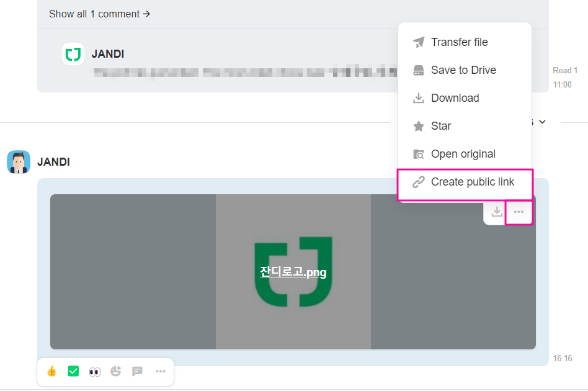Open the three-dot more menu on image
The height and width of the screenshot is (391, 588).
tap(519, 212)
